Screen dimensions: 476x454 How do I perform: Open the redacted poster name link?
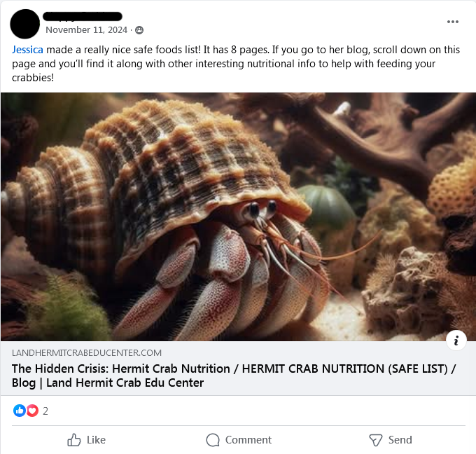83,16
